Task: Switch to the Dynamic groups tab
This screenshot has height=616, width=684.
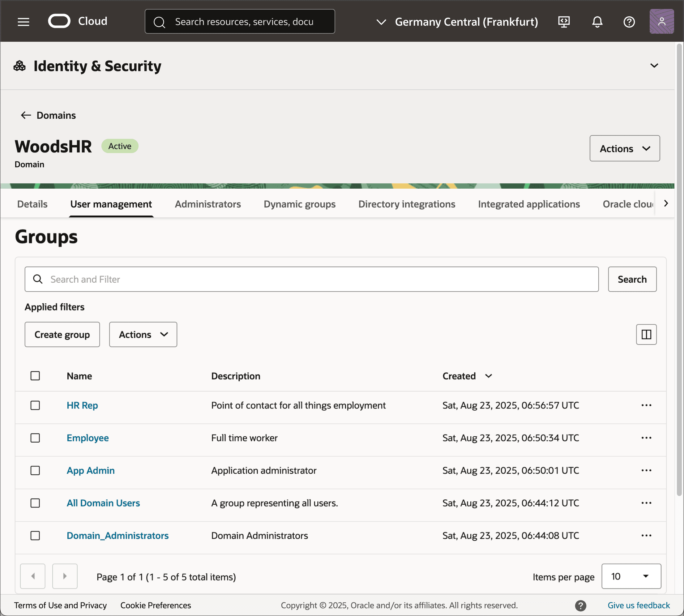Action: coord(299,204)
